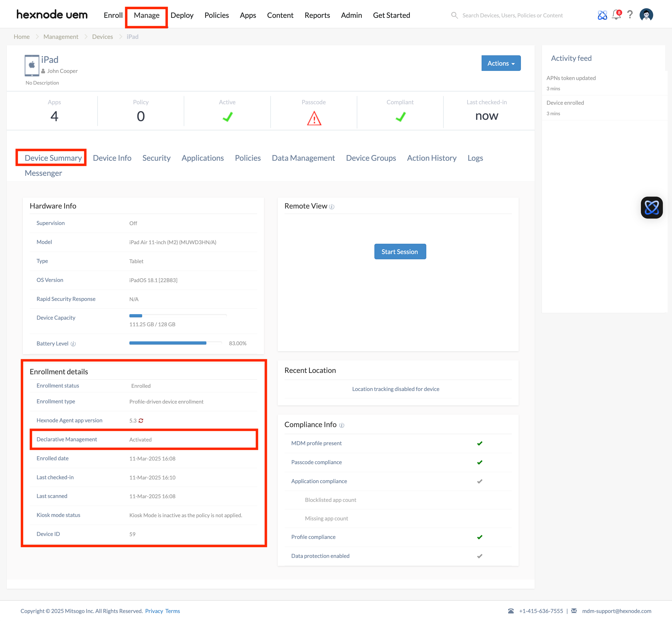Open the Hexnode Genie icon in header

coord(602,15)
